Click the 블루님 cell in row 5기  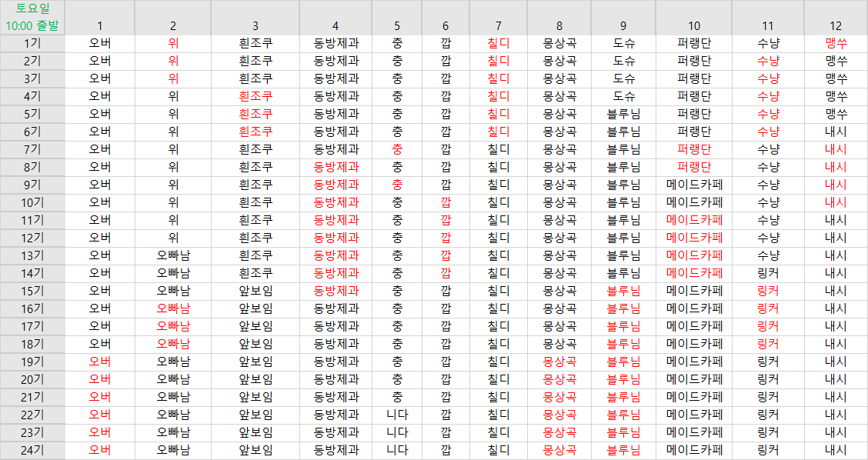pyautogui.click(x=623, y=114)
